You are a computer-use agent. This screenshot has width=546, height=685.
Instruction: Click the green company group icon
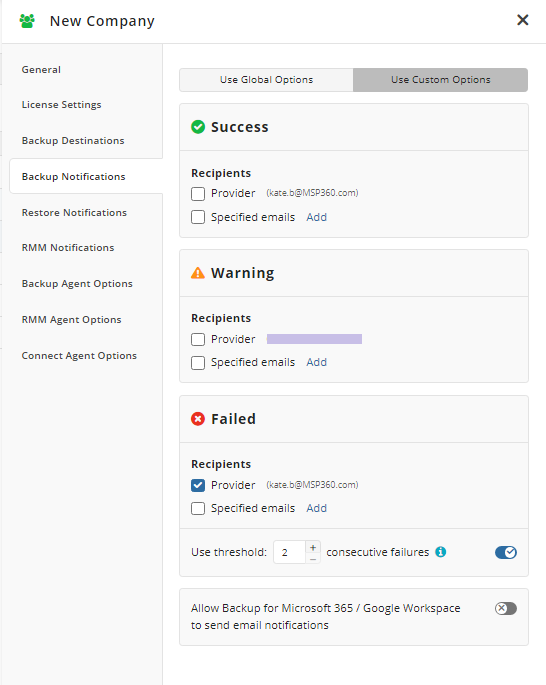27,21
